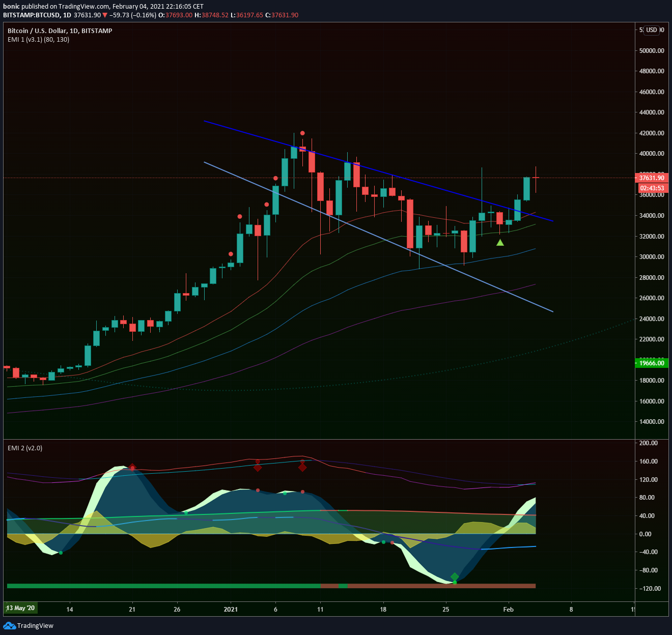The width and height of the screenshot is (672, 635).
Task: Click the 2021 label on the time axis
Action: click(x=231, y=609)
